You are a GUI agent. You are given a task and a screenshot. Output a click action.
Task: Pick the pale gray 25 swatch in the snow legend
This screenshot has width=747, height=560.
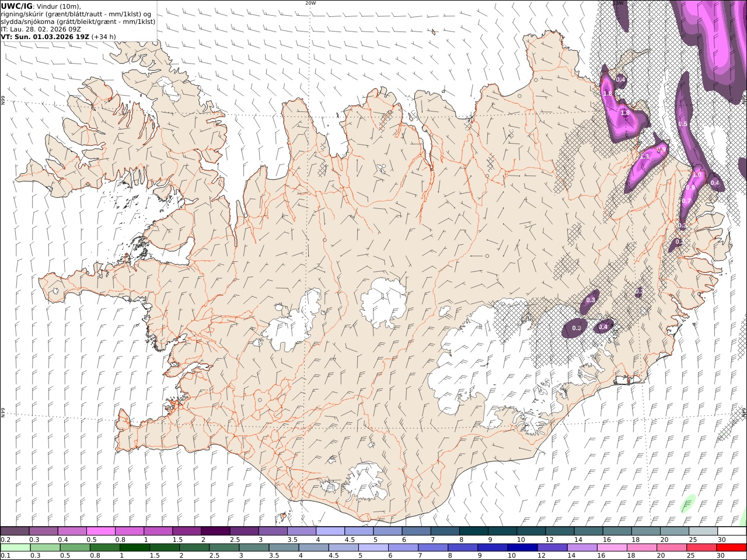(703, 531)
